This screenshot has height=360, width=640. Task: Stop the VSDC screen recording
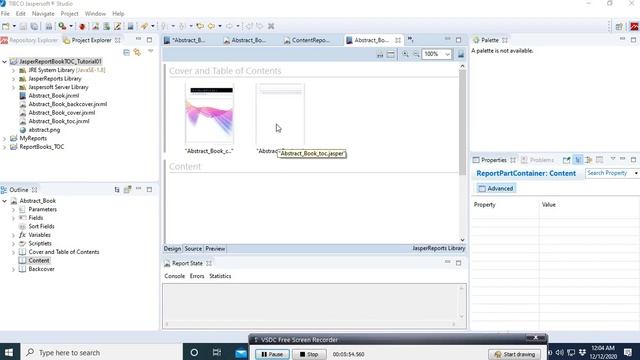[x=309, y=354]
